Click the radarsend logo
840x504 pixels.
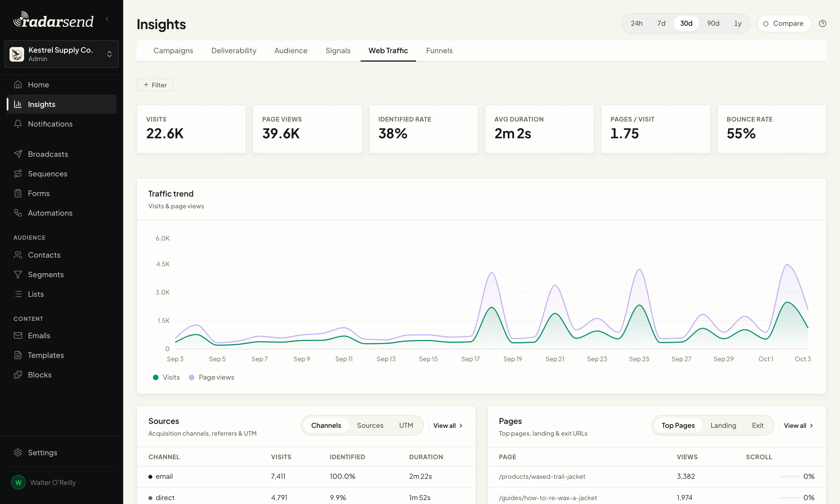(53, 20)
